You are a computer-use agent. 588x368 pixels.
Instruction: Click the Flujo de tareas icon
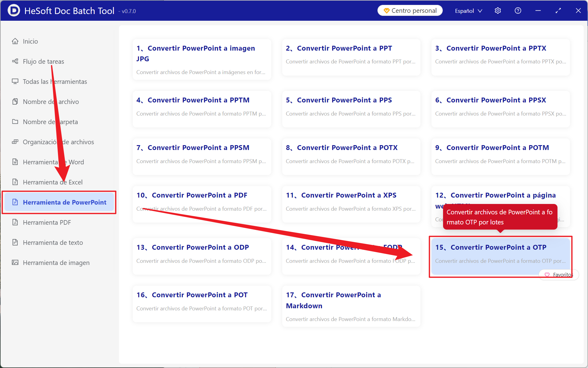tap(15, 61)
